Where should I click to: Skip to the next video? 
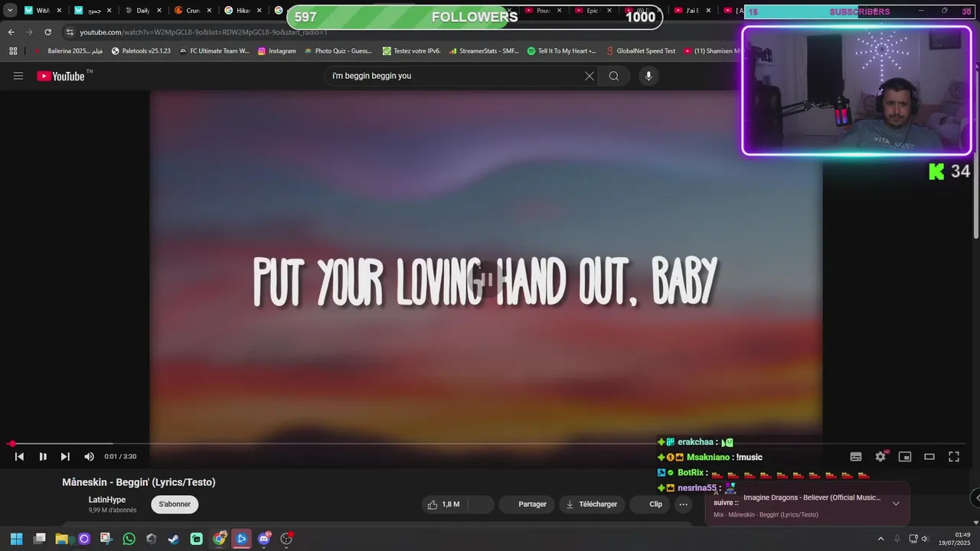pyautogui.click(x=65, y=457)
